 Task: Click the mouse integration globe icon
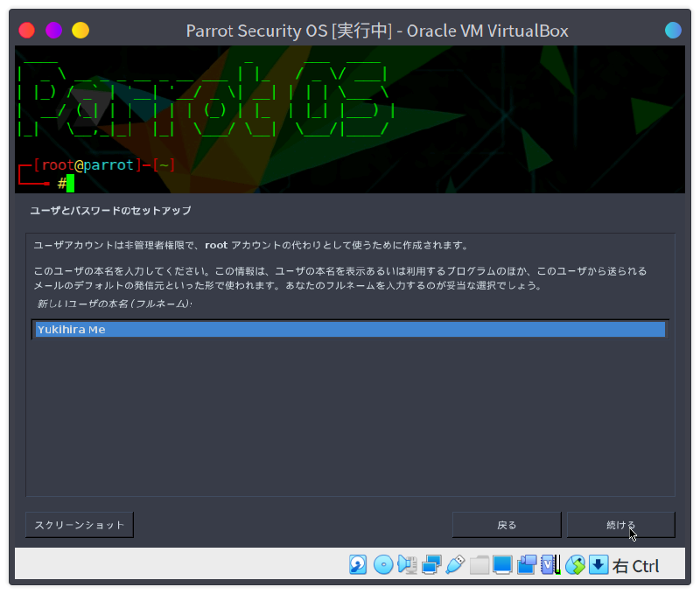[575, 564]
